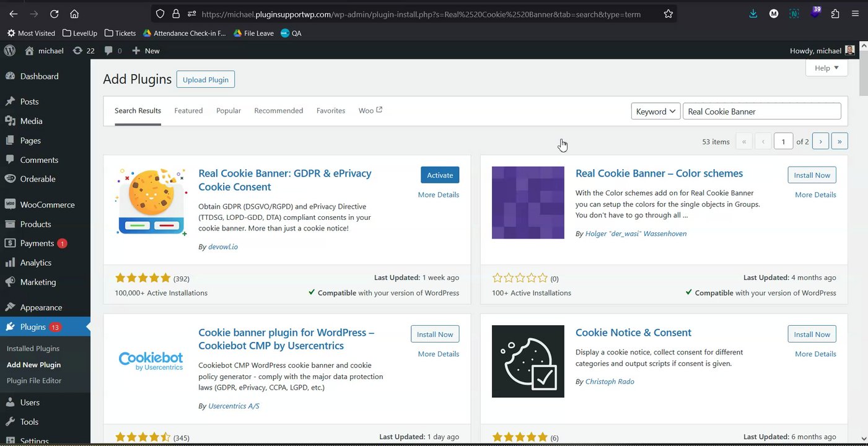Open the browser downloads icon

[753, 14]
